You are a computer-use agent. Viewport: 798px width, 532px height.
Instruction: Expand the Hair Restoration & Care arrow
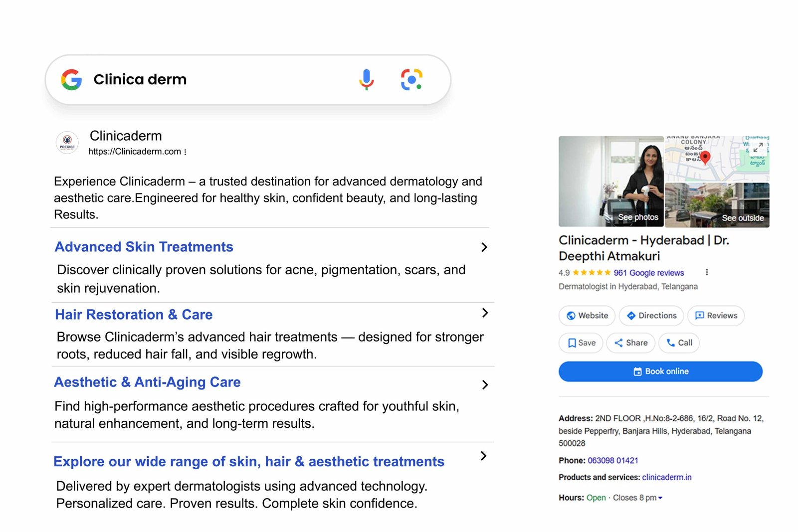[484, 313]
